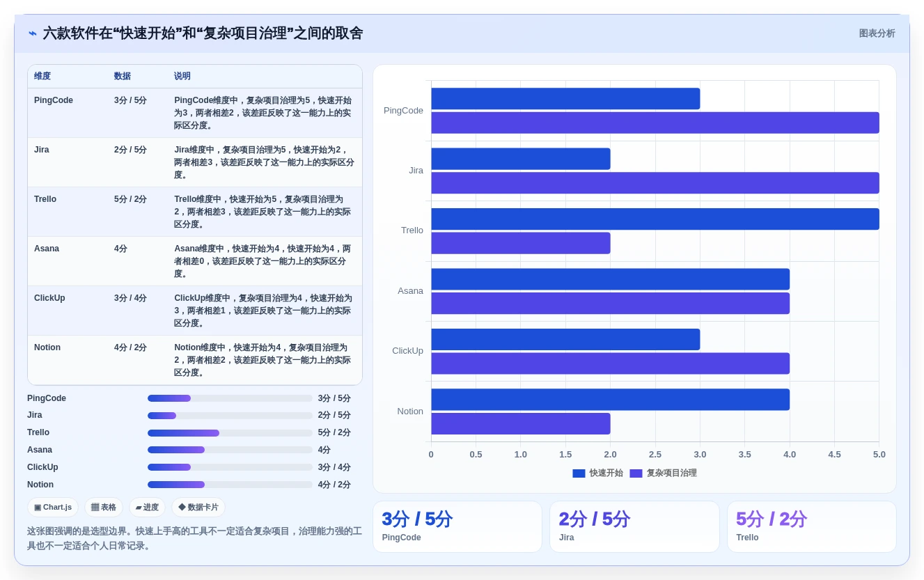Open the Jira 2分 / 5分 data card
This screenshot has height=580, width=924.
[x=634, y=527]
